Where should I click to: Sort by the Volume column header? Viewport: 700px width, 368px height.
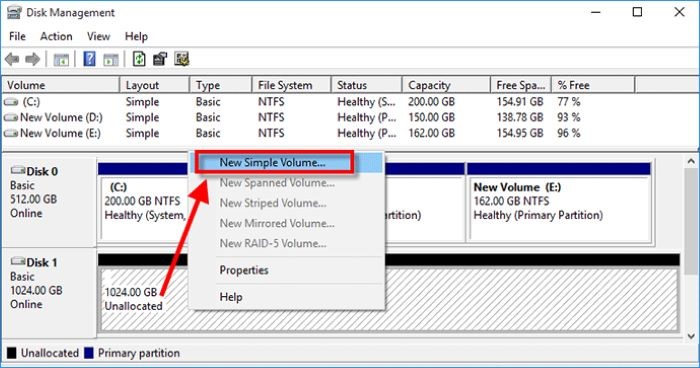click(61, 85)
